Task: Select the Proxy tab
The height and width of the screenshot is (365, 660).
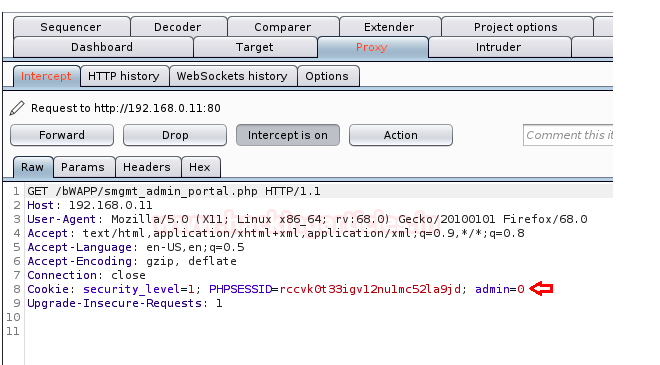Action: click(372, 47)
